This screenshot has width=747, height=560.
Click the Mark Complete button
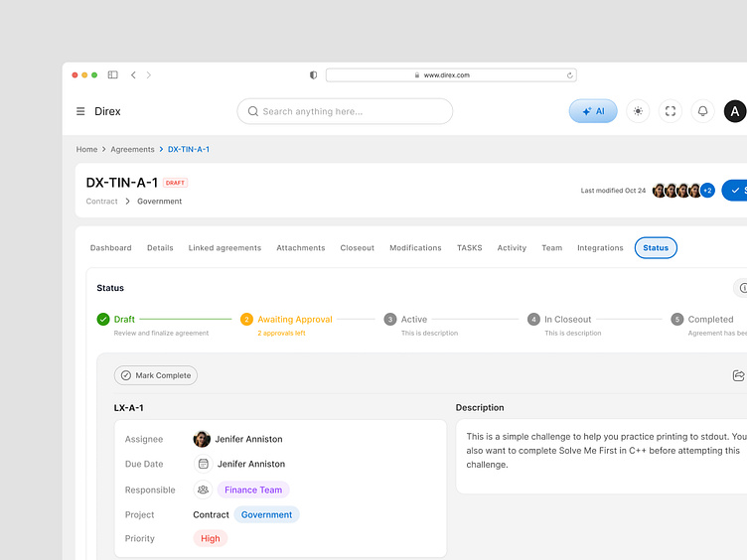coord(156,375)
